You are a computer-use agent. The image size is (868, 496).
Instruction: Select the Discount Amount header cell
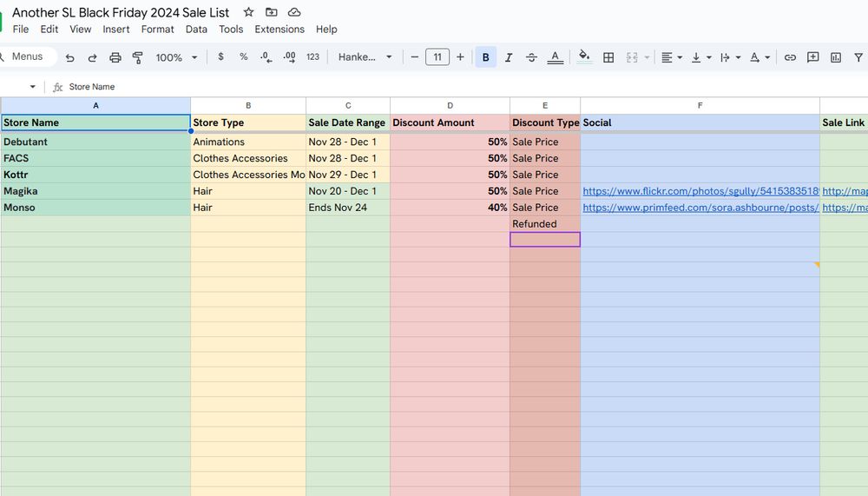click(450, 122)
